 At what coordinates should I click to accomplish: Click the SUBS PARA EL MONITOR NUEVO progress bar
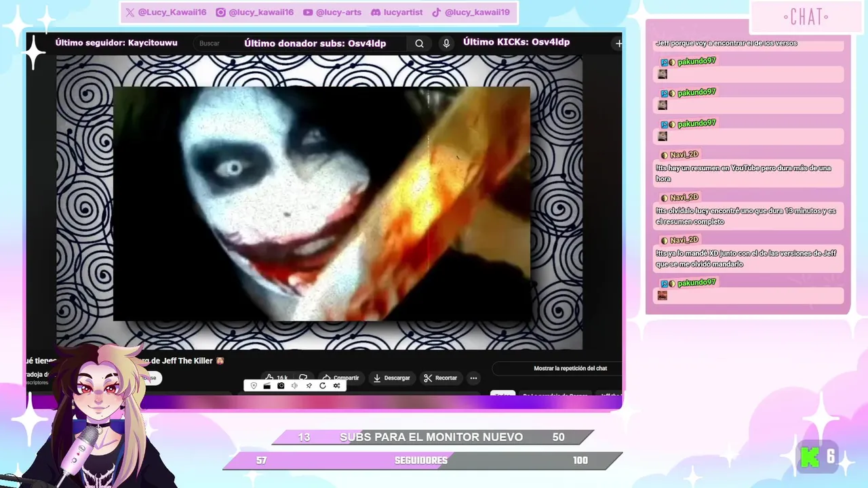[433, 437]
